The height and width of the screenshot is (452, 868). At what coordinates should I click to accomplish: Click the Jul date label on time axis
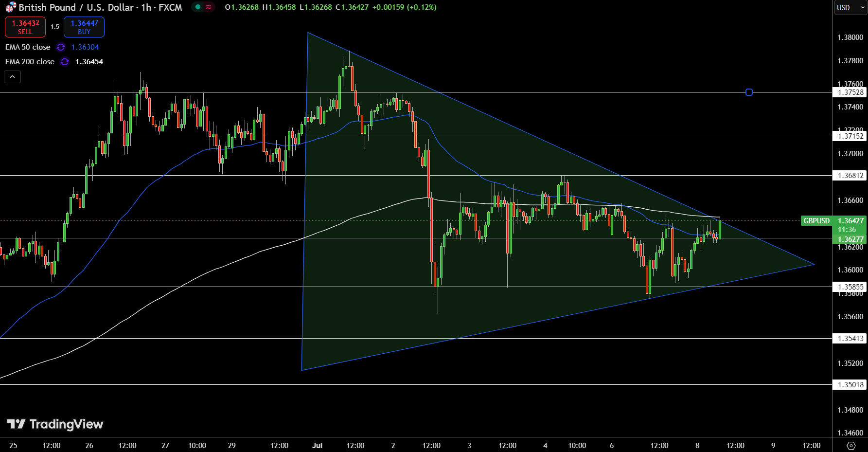tap(318, 446)
